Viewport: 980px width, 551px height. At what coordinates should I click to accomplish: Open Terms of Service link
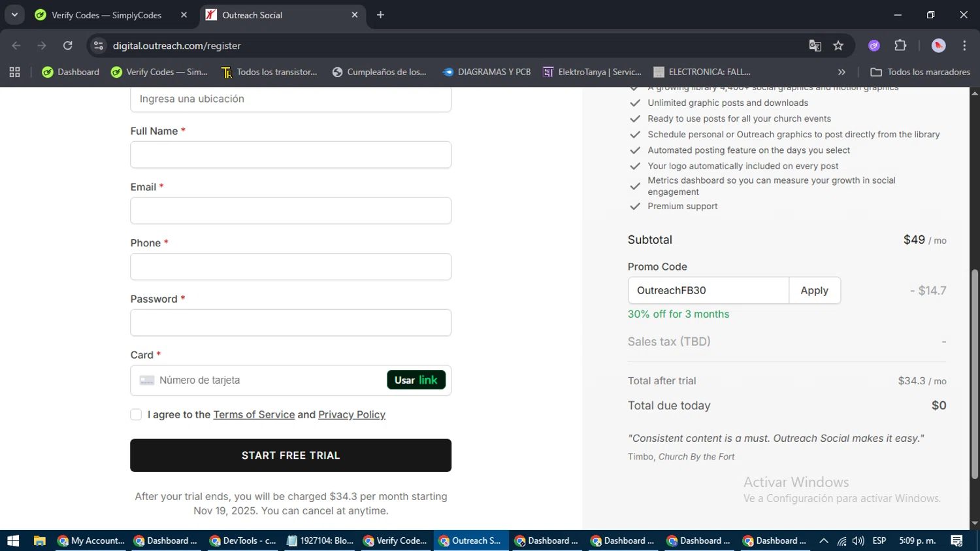[x=254, y=414]
